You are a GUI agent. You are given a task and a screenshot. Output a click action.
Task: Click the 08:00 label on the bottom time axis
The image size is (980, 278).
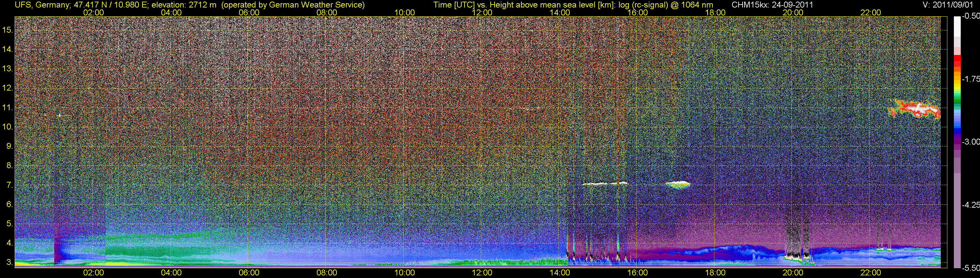[327, 273]
